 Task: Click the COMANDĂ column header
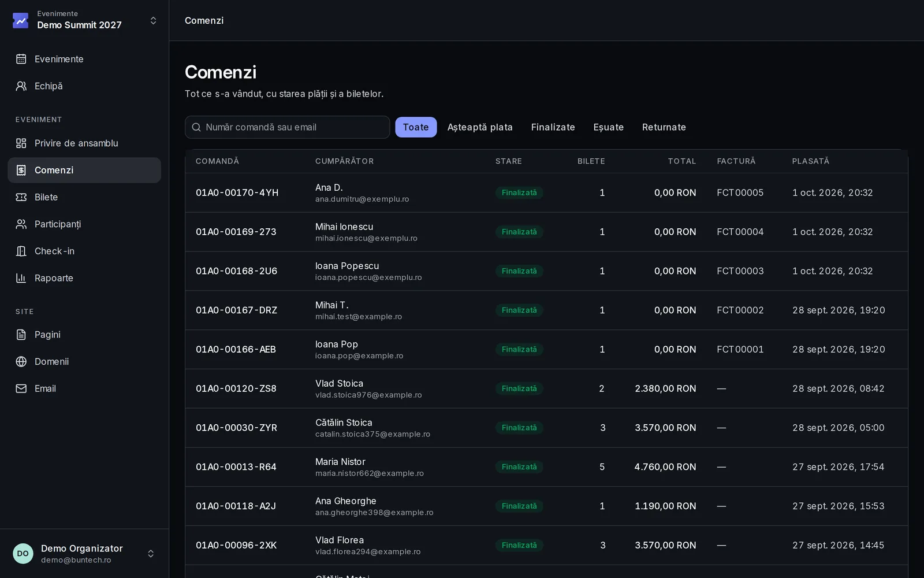coord(217,161)
